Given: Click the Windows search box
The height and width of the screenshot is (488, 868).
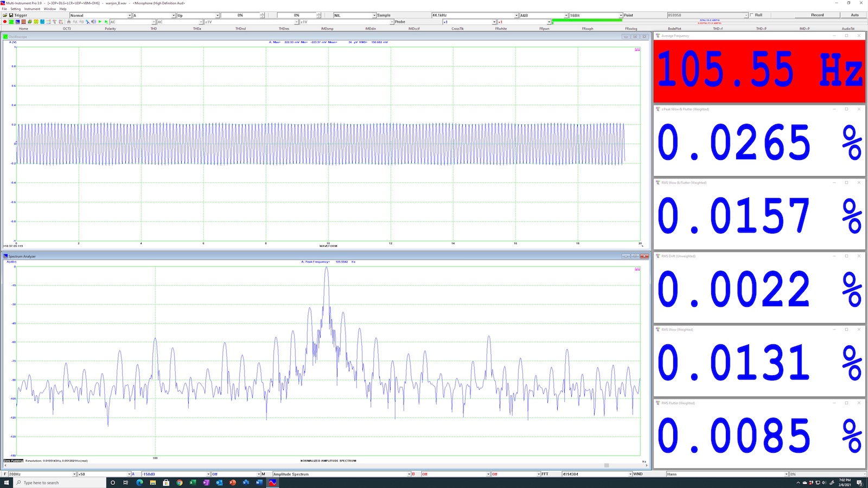Looking at the screenshot, I should pyautogui.click(x=60, y=483).
